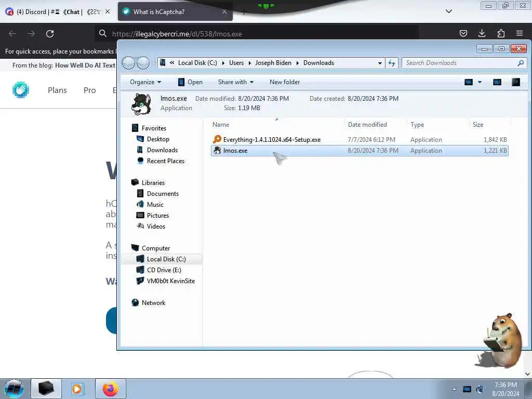
Task: Open Recent Places in navigation pane
Action: coord(166,161)
